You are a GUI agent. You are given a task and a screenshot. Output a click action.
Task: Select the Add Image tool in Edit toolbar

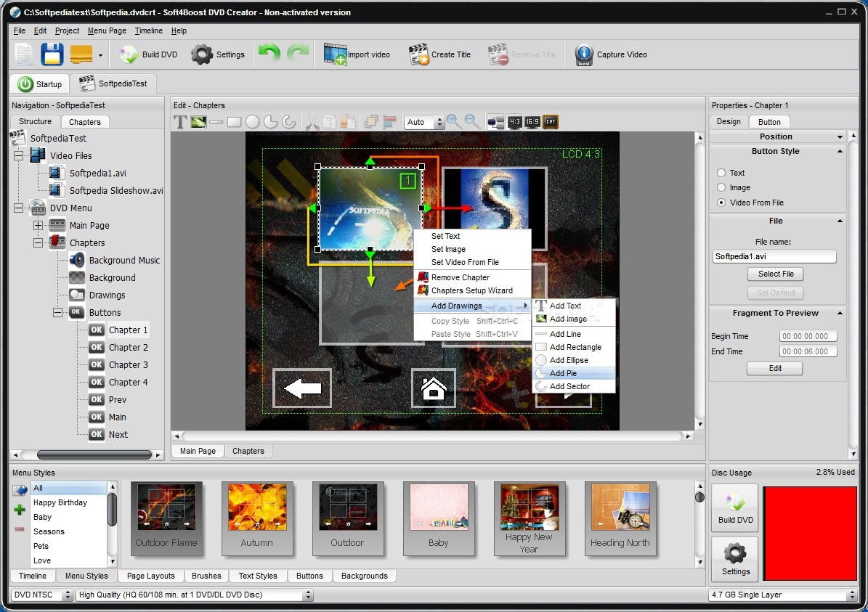pyautogui.click(x=198, y=122)
